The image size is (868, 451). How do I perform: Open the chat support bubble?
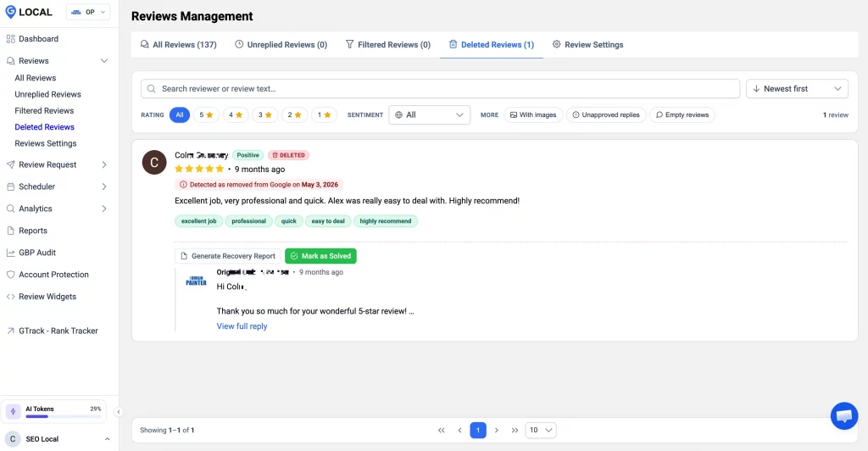coord(844,416)
